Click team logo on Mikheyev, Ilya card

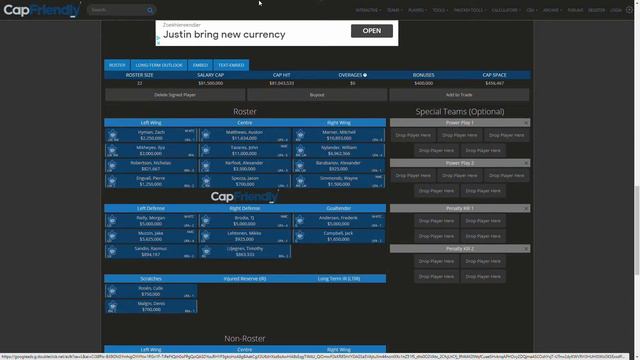pos(112,149)
